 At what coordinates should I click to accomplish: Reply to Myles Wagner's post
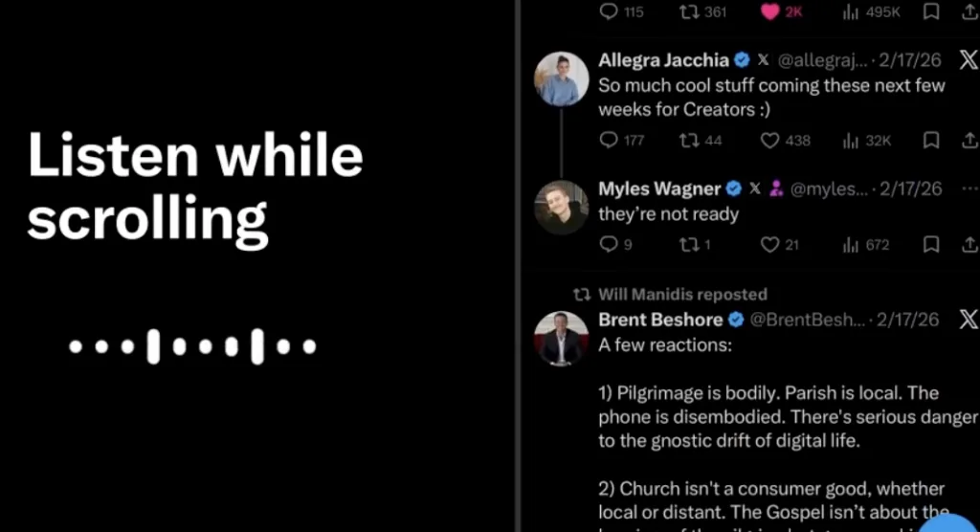pos(615,244)
